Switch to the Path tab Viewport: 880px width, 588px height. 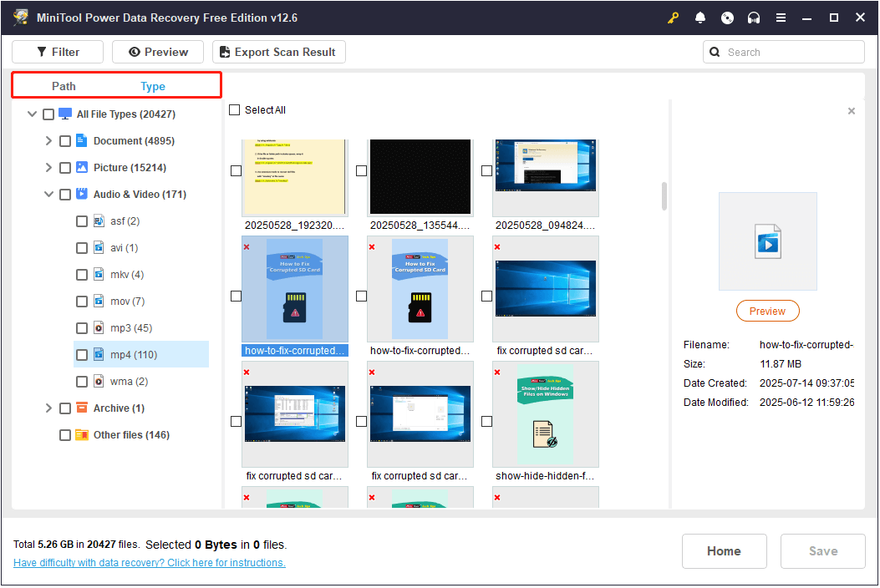click(x=64, y=85)
